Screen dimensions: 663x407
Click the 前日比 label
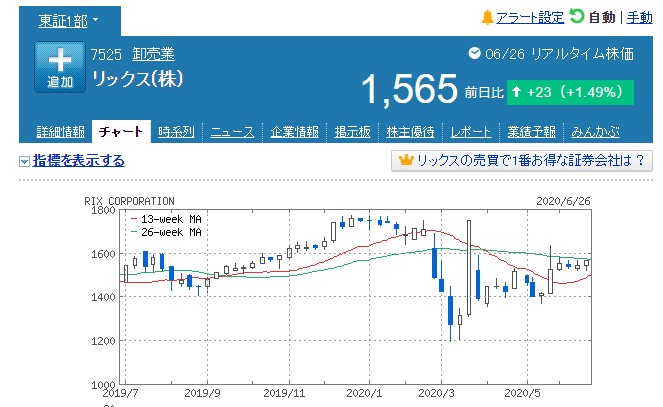[x=484, y=93]
